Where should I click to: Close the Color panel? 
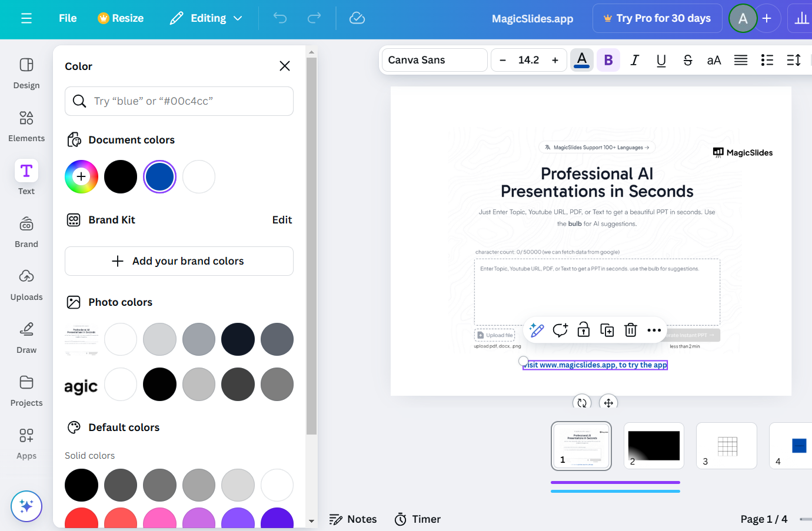[x=285, y=66]
